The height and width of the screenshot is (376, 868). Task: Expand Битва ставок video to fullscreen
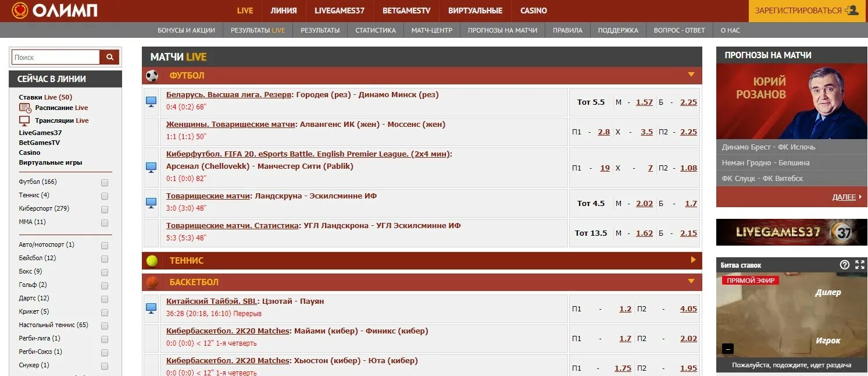tap(860, 265)
